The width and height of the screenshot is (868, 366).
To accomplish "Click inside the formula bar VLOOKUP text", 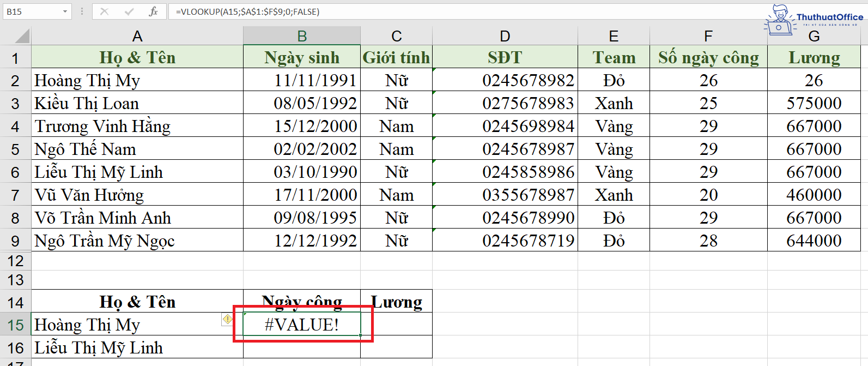I will [x=248, y=11].
